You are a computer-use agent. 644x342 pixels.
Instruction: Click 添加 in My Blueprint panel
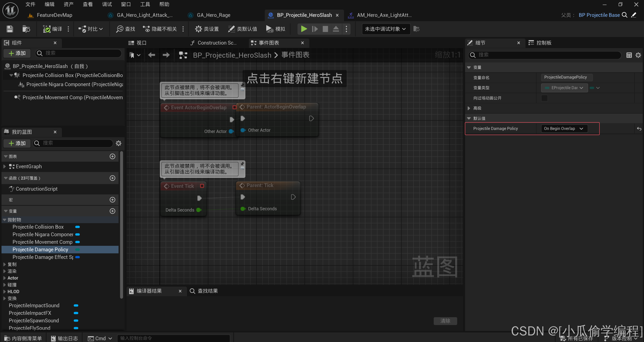(17, 143)
